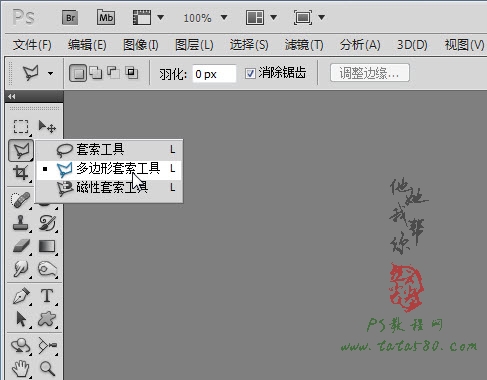The width and height of the screenshot is (487, 380).
Task: Select the Polygonal Lasso tool in toolbox
Action: click(21, 151)
